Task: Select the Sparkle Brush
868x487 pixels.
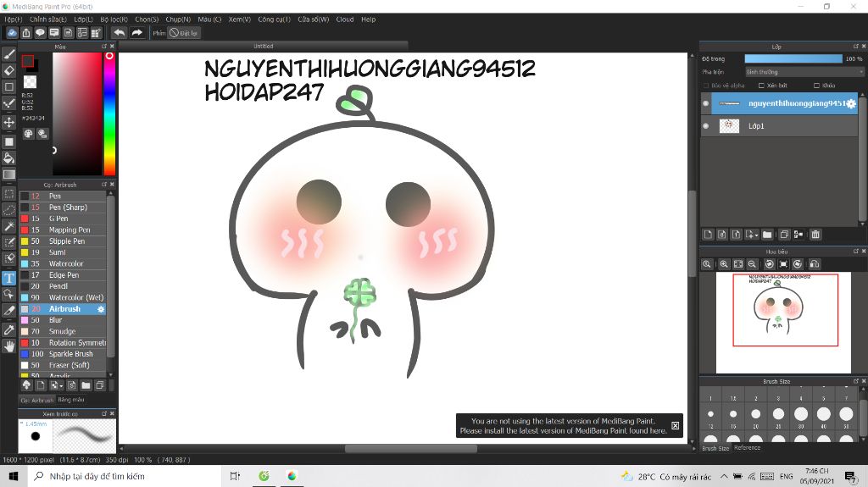Action: coord(63,354)
